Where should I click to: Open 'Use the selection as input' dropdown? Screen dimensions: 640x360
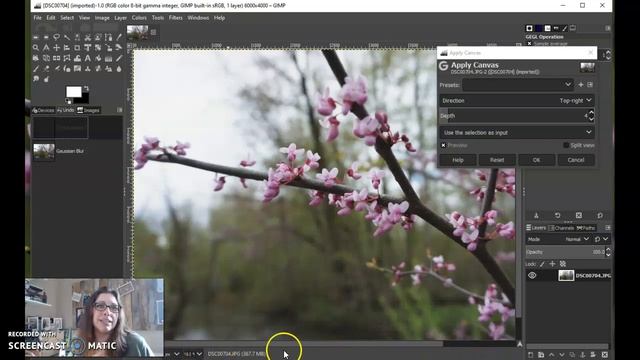pyautogui.click(x=517, y=132)
